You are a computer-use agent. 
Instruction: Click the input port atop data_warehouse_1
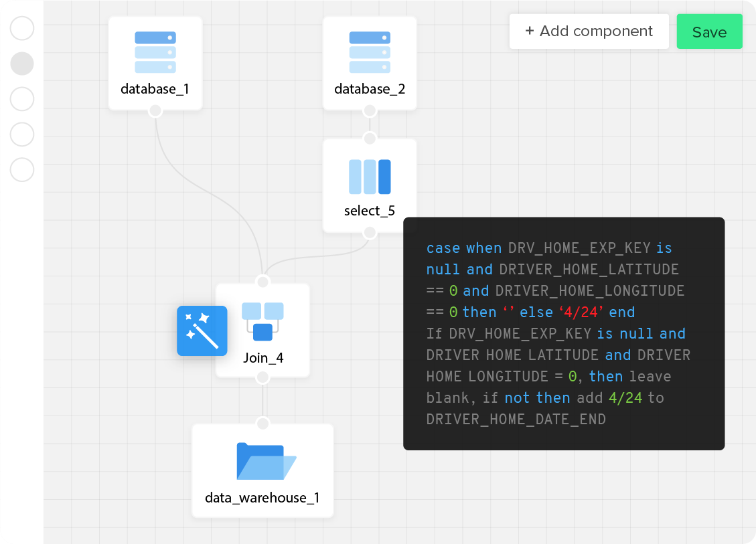[262, 424]
